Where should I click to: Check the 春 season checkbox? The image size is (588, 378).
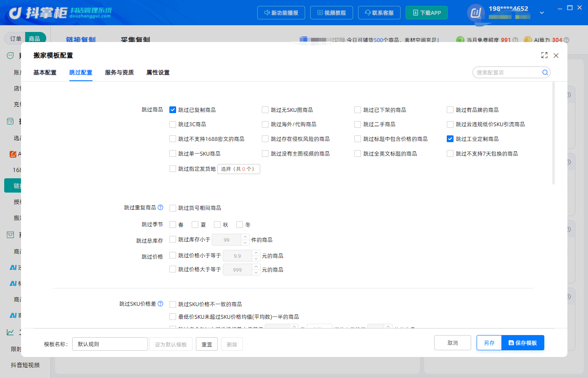point(173,225)
